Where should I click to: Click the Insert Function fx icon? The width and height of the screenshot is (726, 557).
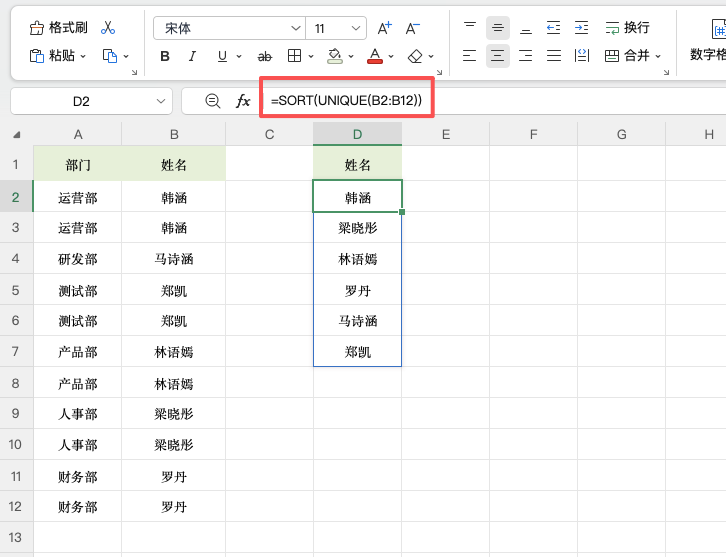point(243,101)
